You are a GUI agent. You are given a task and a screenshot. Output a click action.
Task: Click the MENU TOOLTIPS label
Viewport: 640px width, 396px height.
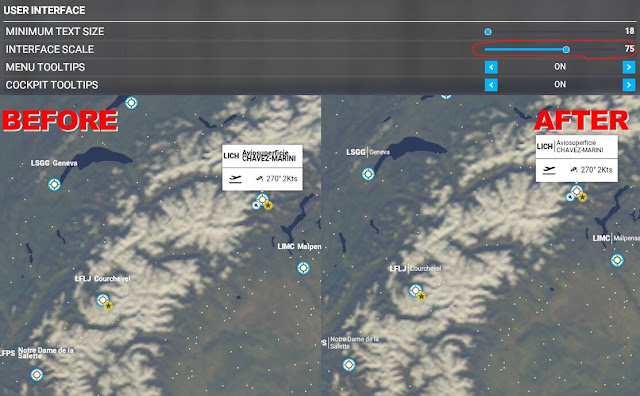click(45, 67)
